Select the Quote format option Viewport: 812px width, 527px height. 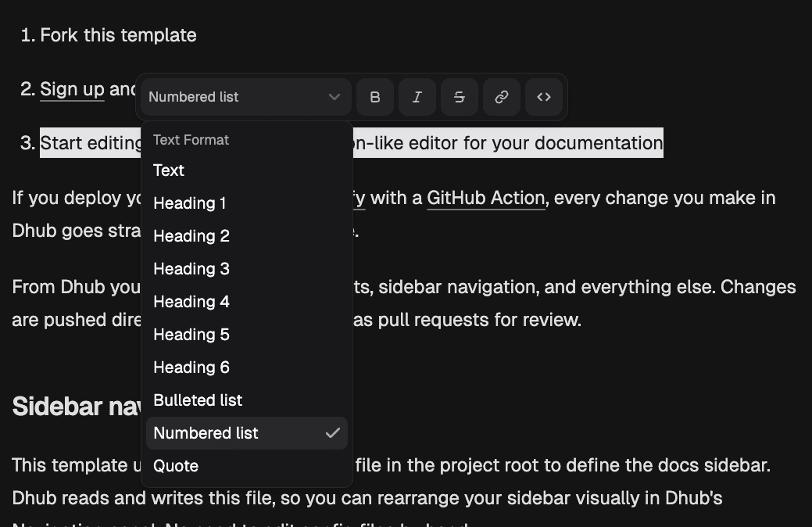click(175, 465)
